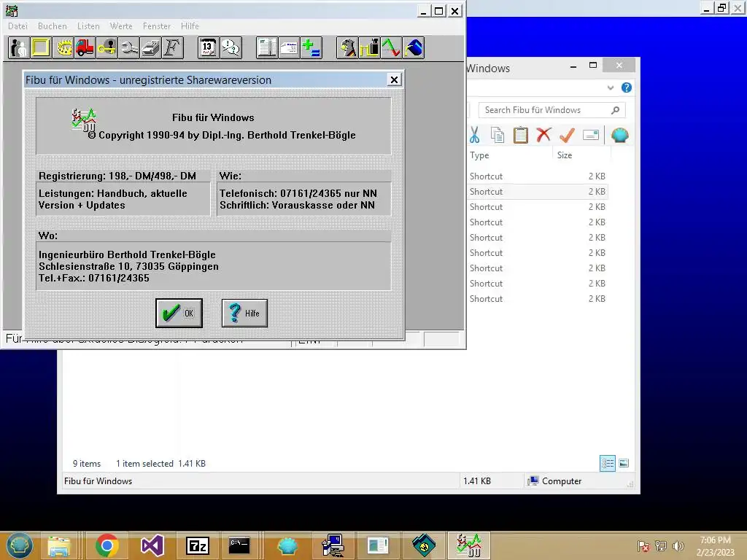This screenshot has width=747, height=560.
Task: Launch Google Chrome from the taskbar
Action: point(107,545)
